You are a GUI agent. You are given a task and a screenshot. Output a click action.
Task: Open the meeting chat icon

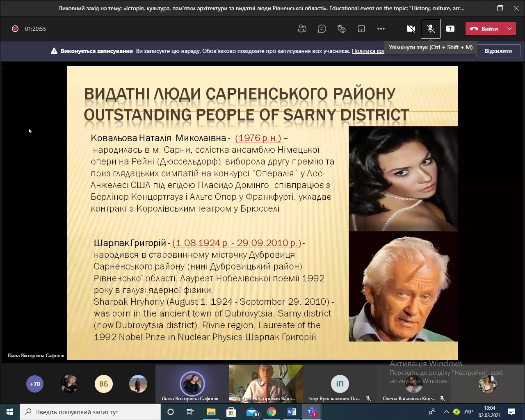322,29
